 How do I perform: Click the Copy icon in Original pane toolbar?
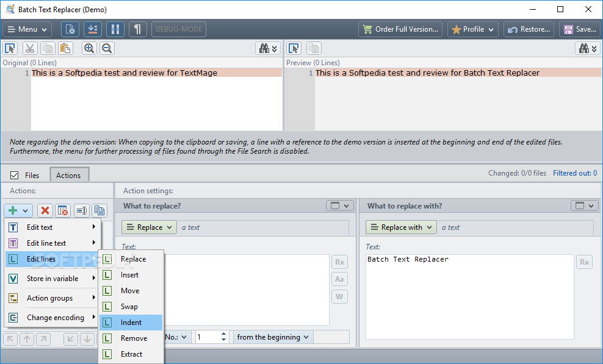click(x=48, y=48)
